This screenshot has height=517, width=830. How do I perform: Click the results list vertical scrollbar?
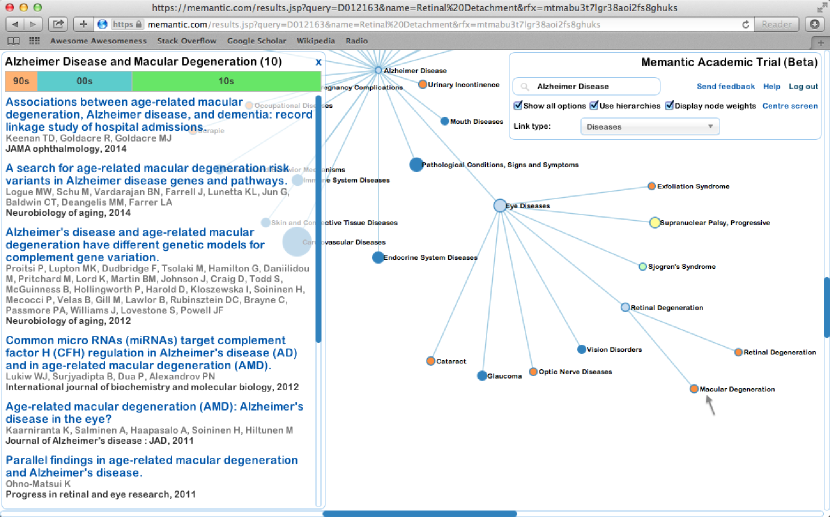click(318, 219)
